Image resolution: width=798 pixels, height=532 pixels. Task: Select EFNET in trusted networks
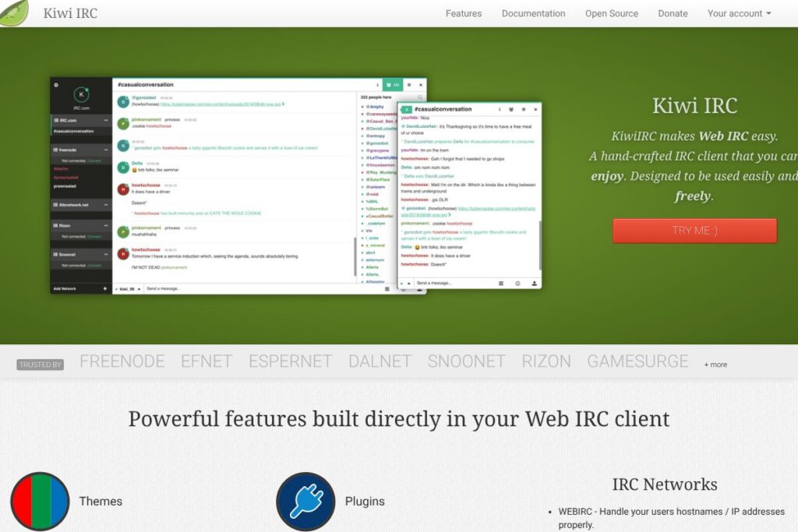pyautogui.click(x=207, y=361)
